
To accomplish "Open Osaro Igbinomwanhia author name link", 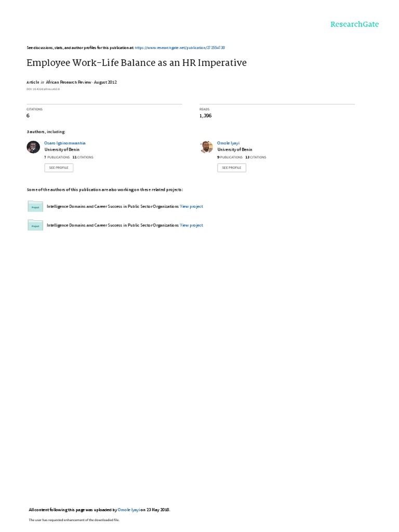I will (65, 143).
